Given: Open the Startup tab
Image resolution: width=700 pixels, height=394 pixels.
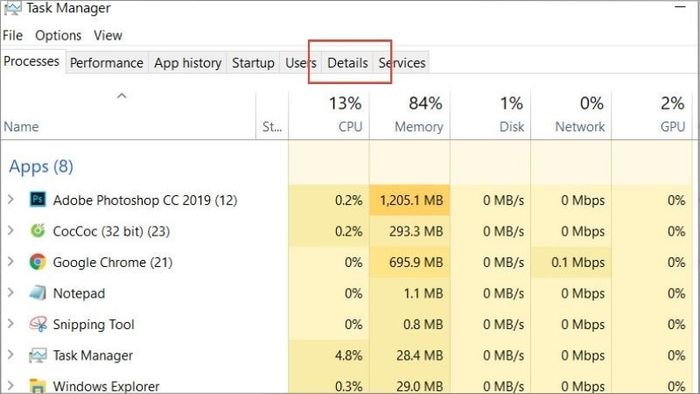Looking at the screenshot, I should point(253,63).
